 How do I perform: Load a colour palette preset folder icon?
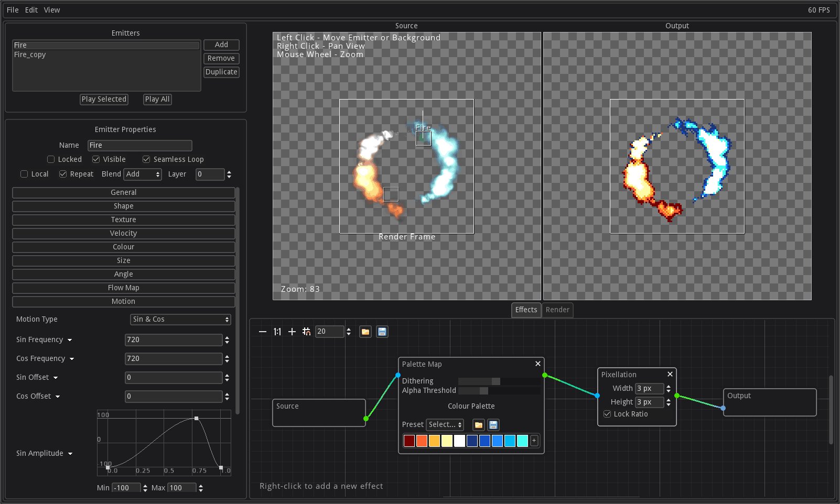(479, 425)
